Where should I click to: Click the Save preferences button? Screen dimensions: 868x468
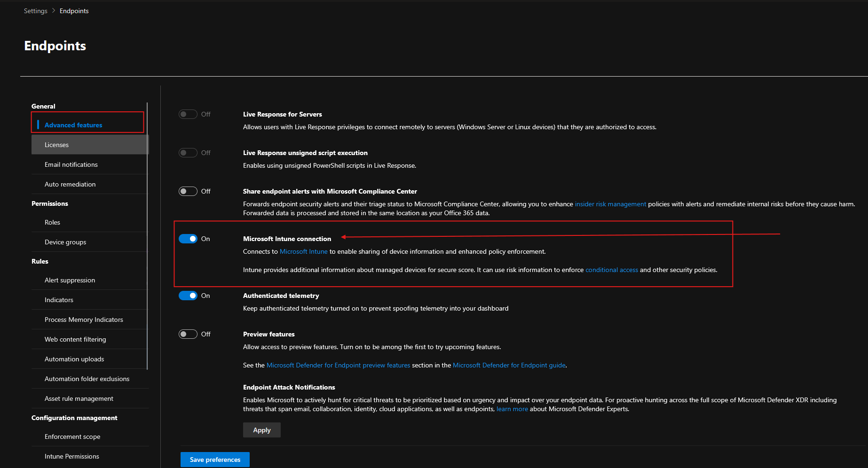tap(214, 459)
